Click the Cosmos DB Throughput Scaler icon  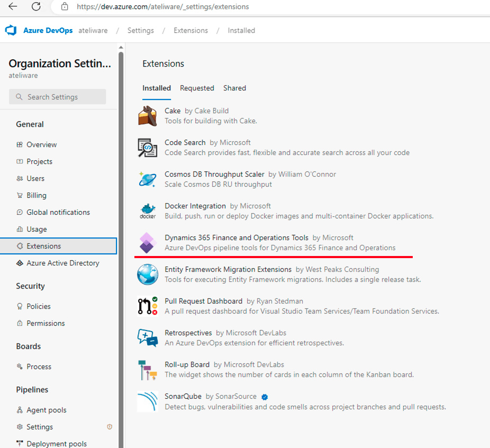point(148,179)
